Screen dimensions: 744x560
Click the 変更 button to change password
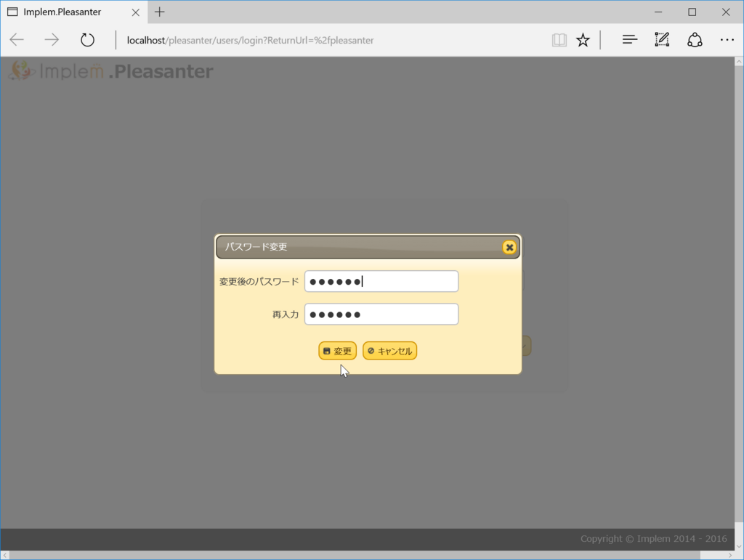tap(337, 351)
